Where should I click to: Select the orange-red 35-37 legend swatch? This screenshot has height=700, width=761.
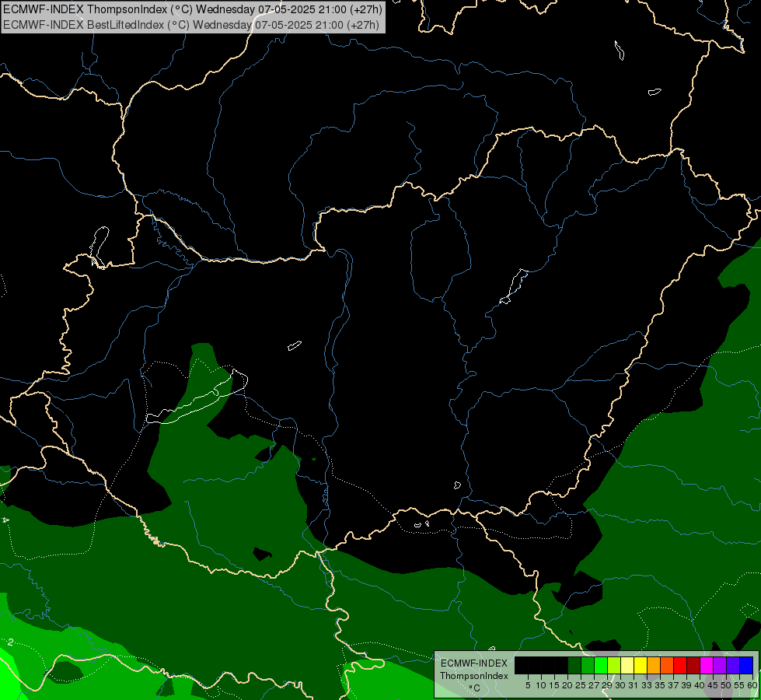click(667, 665)
